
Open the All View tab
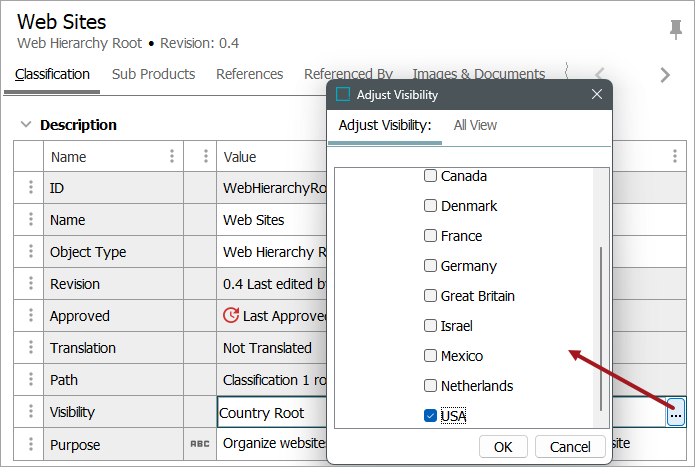pyautogui.click(x=475, y=125)
